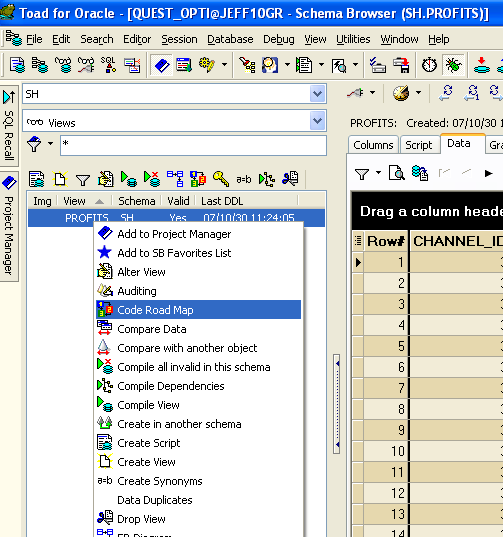Open the Database menu
The width and height of the screenshot is (503, 537).
click(x=230, y=39)
